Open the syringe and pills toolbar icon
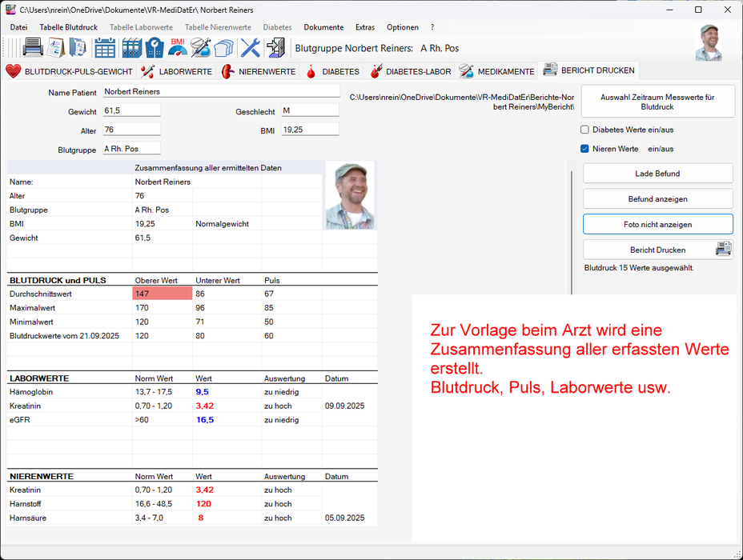The image size is (743, 560). click(x=200, y=48)
